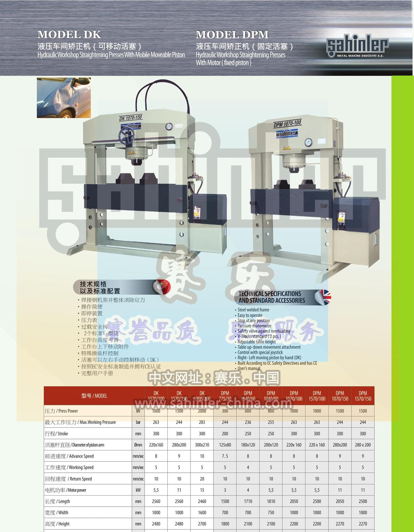Click the "MODEL DK" heading
This screenshot has height=532, width=414.
pyautogui.click(x=69, y=34)
